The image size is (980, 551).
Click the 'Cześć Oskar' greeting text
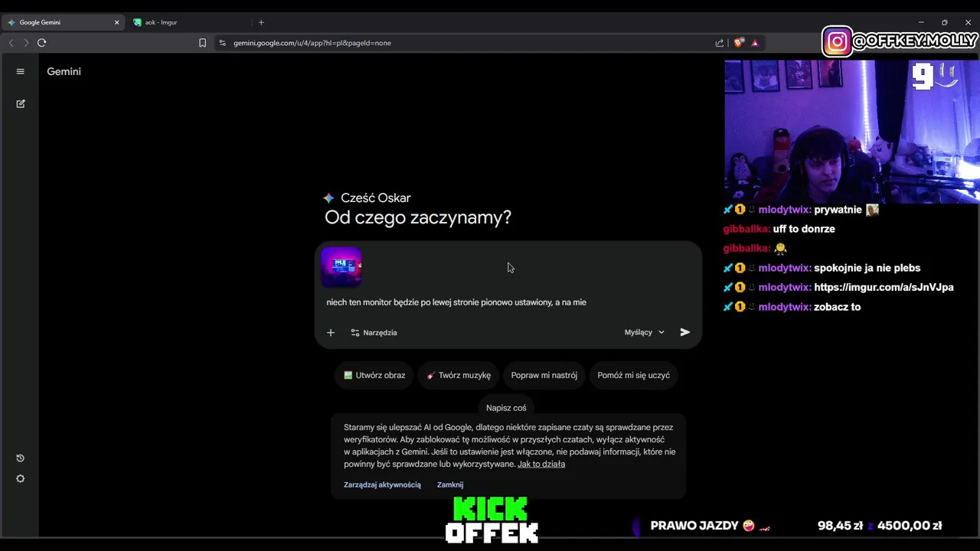(375, 198)
